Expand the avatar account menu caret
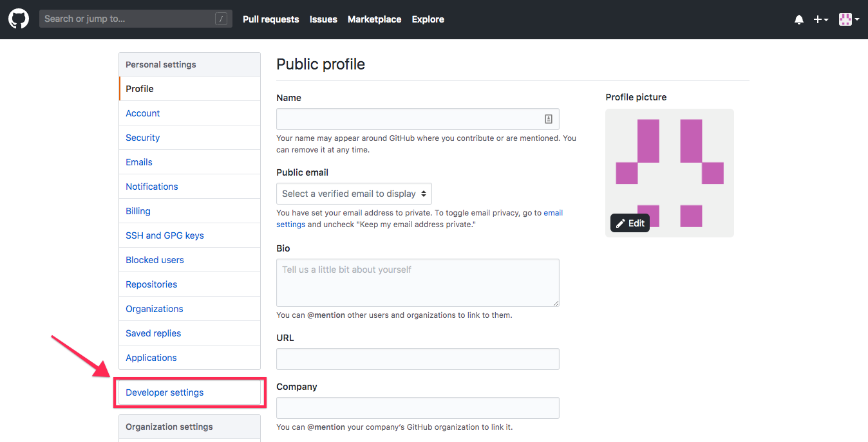 858,19
